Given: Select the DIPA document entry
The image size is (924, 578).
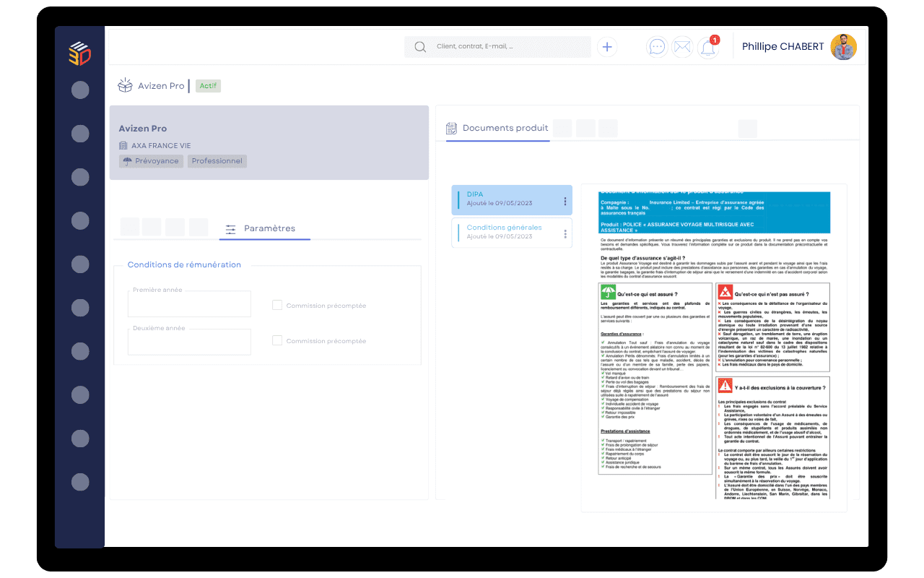Looking at the screenshot, I should pos(505,199).
